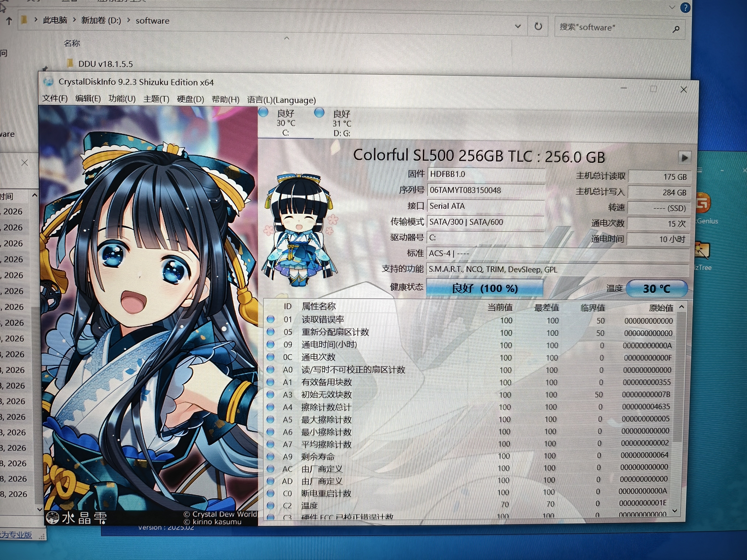
Task: Click status icon for A4 擦除计数总计 row
Action: 270,407
